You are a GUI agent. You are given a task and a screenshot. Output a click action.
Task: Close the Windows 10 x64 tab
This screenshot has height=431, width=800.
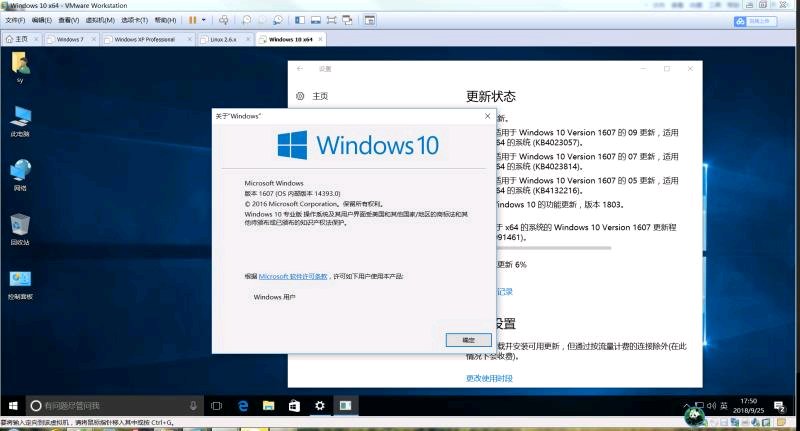click(320, 39)
